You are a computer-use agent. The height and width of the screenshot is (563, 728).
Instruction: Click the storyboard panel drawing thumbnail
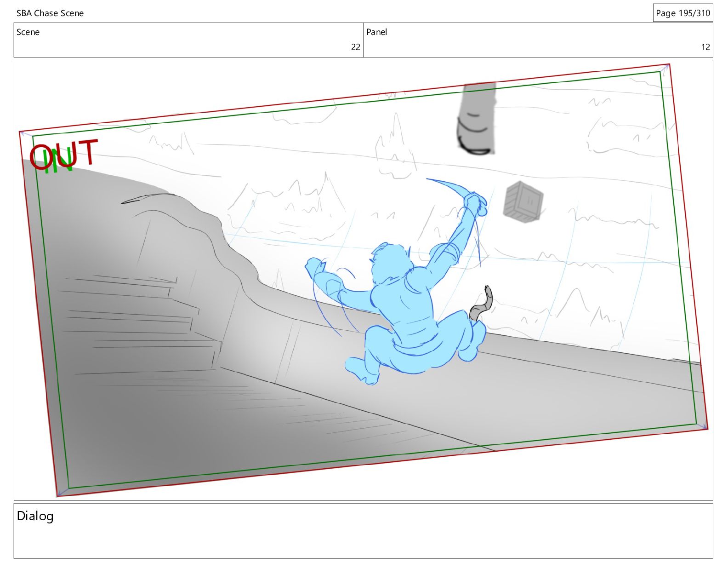pyautogui.click(x=364, y=280)
